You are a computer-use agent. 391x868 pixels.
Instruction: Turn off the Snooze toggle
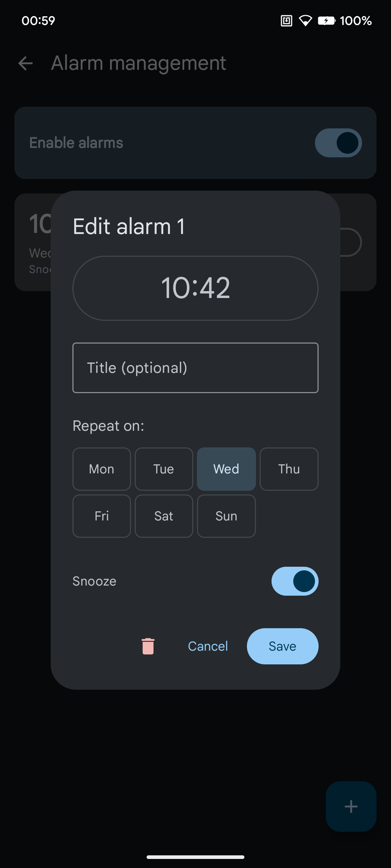(295, 581)
